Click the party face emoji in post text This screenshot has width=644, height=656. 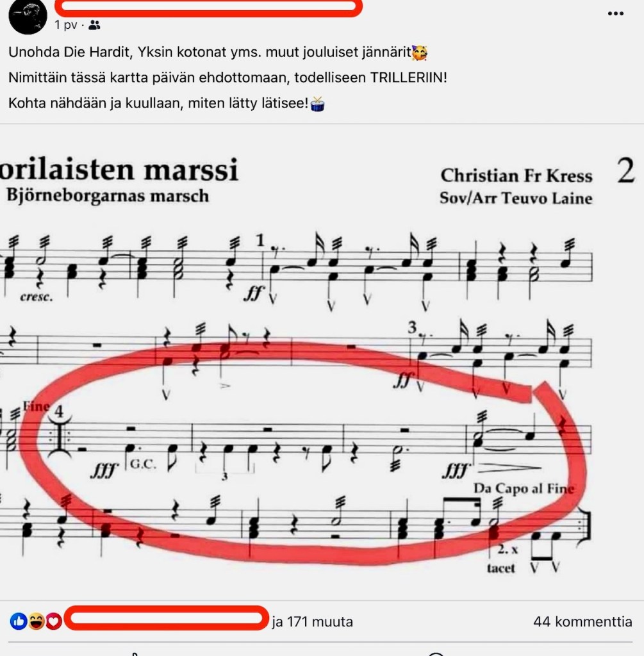pos(419,53)
